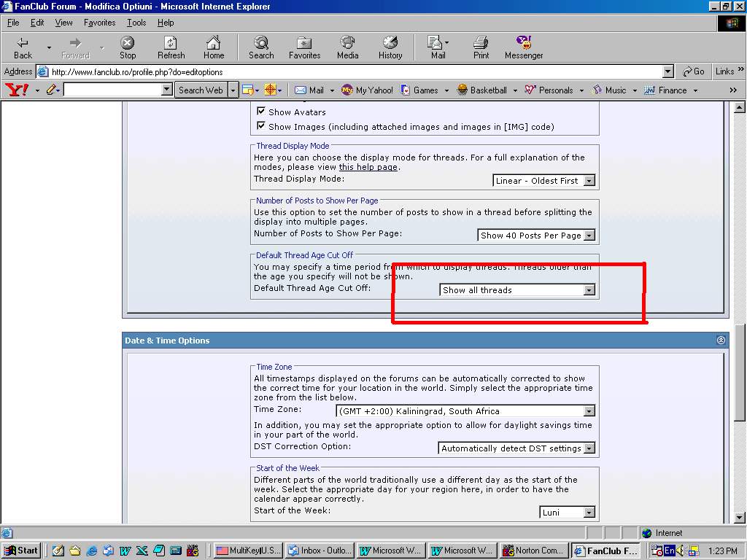The image size is (747, 560).
Task: Open the Favorites menu
Action: [99, 23]
